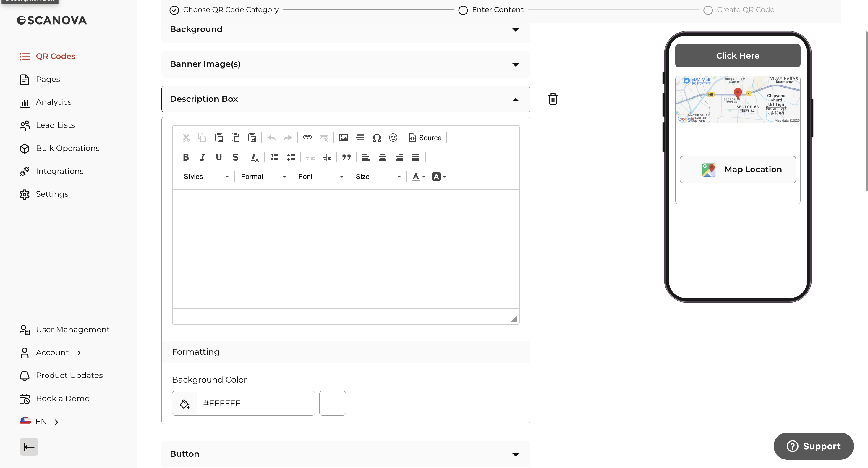
Task: Click the paint bucket fill icon
Action: coord(185,403)
